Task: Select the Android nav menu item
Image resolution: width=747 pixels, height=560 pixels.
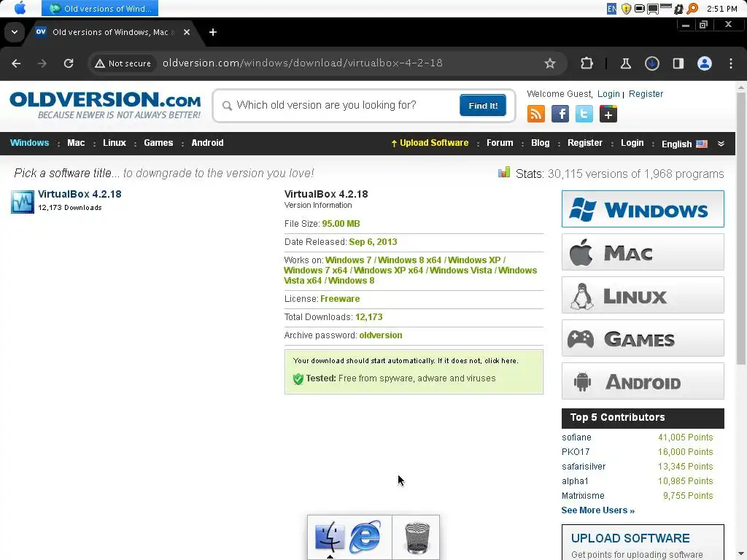Action: pyautogui.click(x=207, y=143)
